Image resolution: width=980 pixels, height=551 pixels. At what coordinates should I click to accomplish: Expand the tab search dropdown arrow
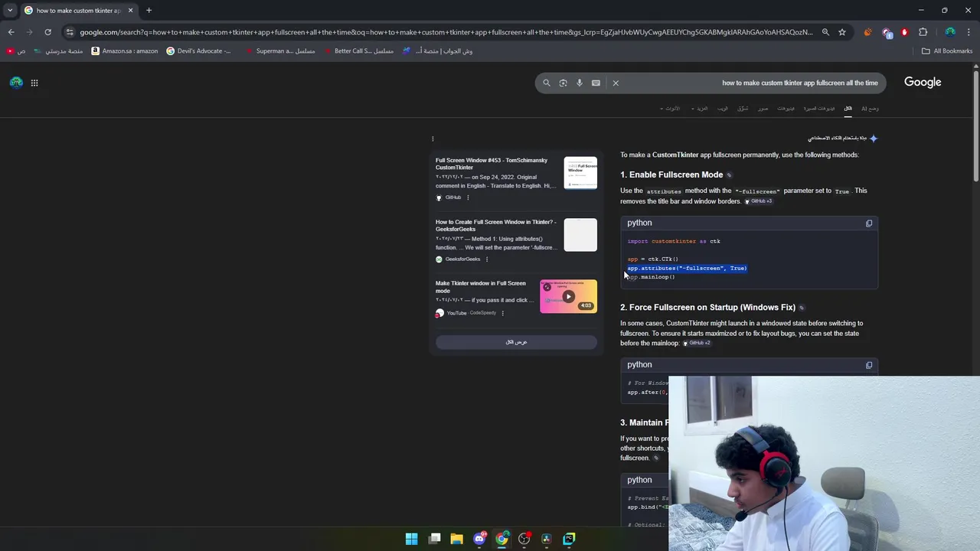tap(10, 11)
